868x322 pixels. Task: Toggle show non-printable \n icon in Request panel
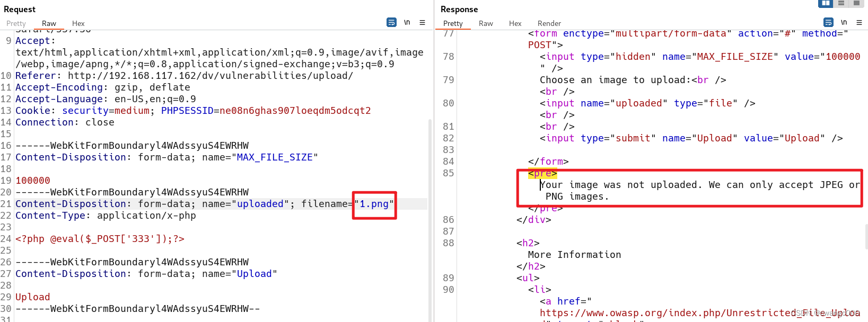(x=407, y=22)
